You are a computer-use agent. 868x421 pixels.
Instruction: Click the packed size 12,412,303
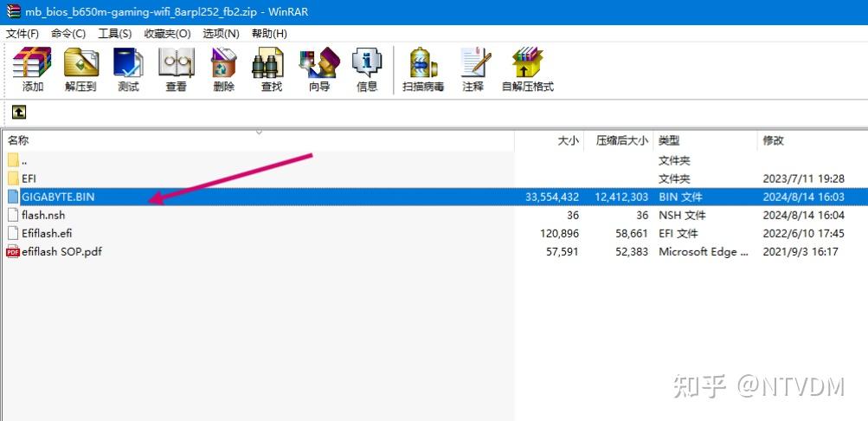(622, 197)
